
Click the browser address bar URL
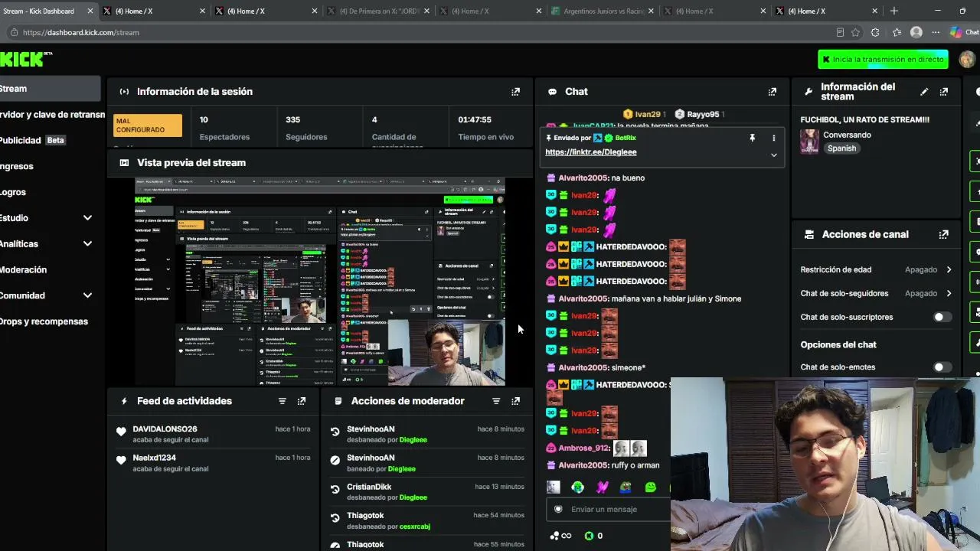(81, 33)
